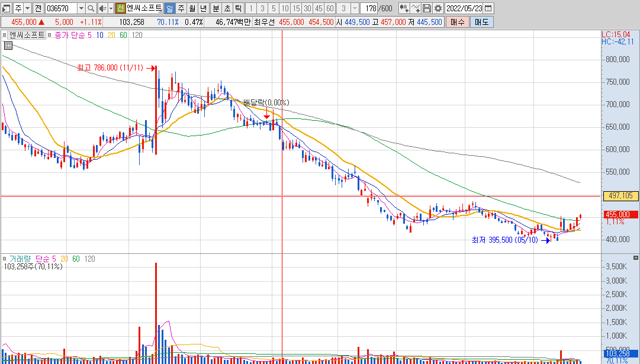The height and width of the screenshot is (364, 640).
Task: Open chart settings gear icon
Action: (x=438, y=8)
